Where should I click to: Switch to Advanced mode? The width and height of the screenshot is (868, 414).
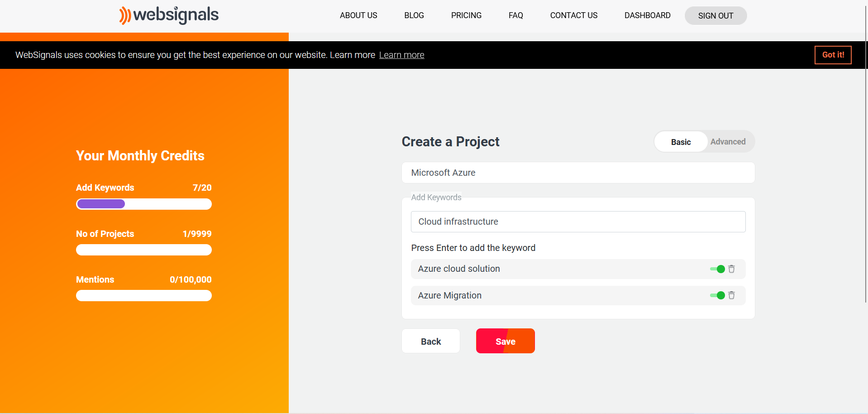pyautogui.click(x=728, y=142)
